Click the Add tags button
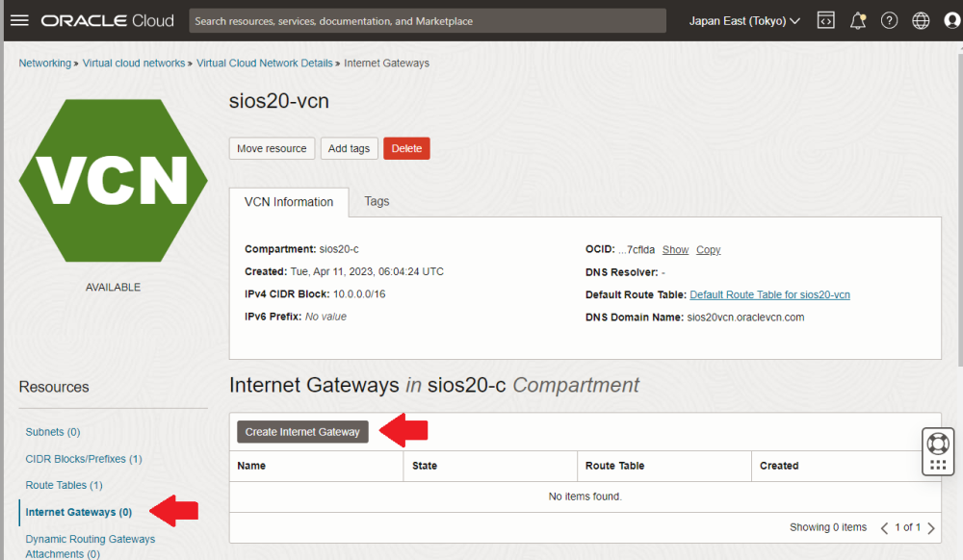The image size is (963, 560). click(x=349, y=148)
